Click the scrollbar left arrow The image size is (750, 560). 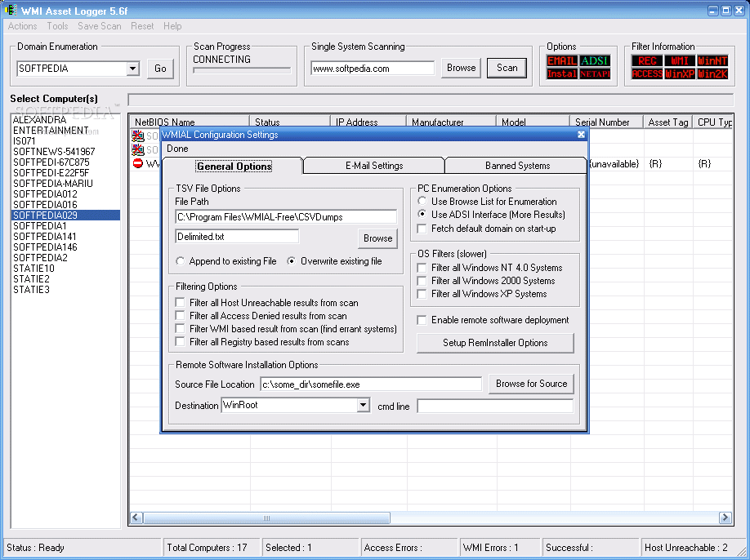click(136, 518)
